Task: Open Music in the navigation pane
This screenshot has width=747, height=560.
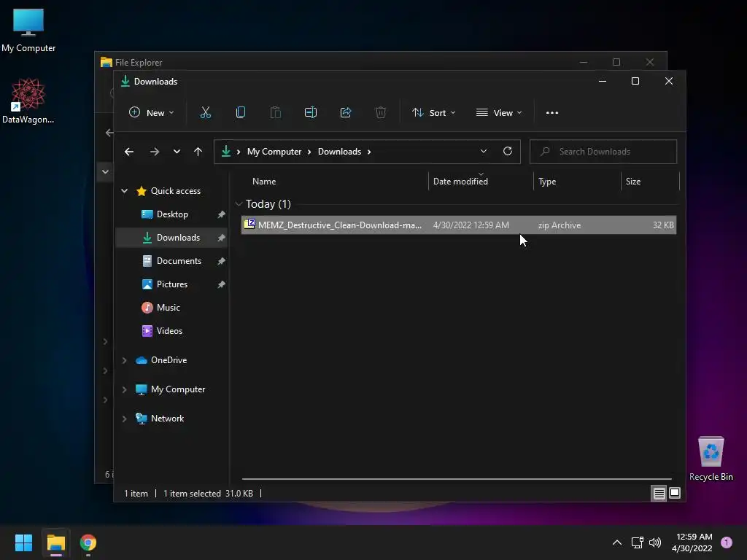Action: pyautogui.click(x=169, y=308)
